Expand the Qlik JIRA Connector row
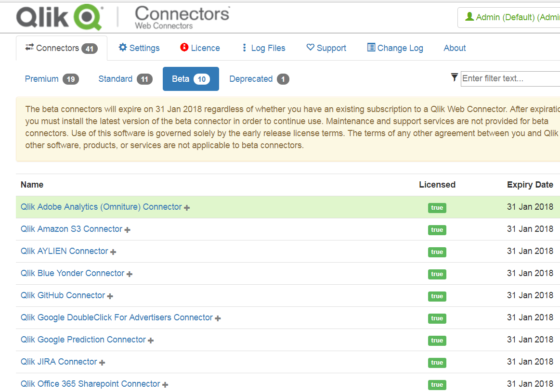The image size is (560, 392). pyautogui.click(x=102, y=363)
